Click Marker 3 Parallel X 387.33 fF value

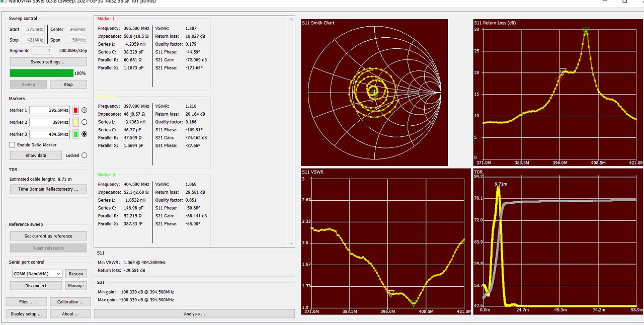133,223
